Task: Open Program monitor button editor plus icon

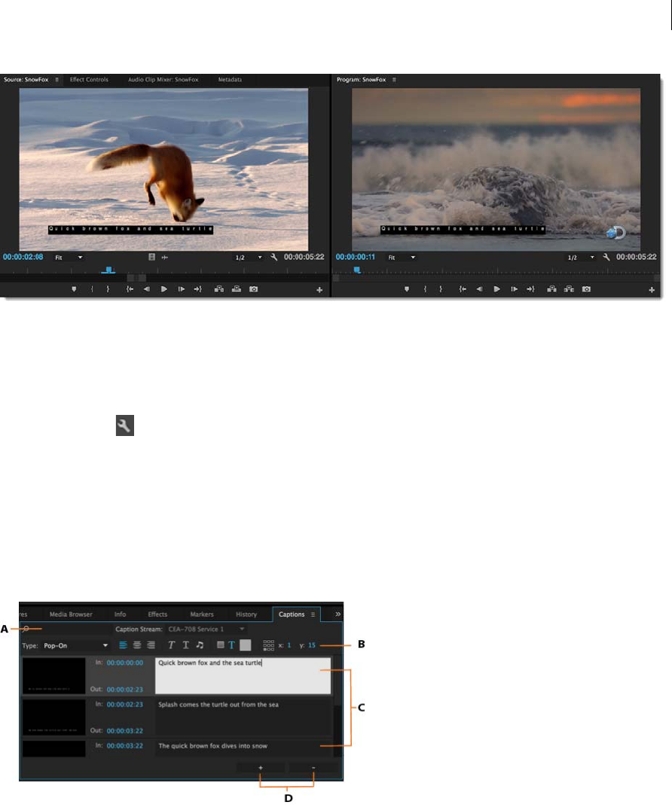Action: [652, 290]
